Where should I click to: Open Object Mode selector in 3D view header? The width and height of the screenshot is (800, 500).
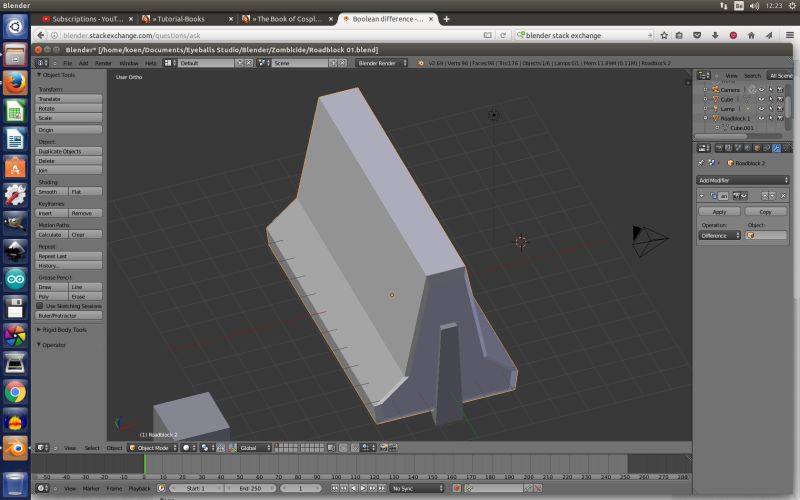click(152, 448)
